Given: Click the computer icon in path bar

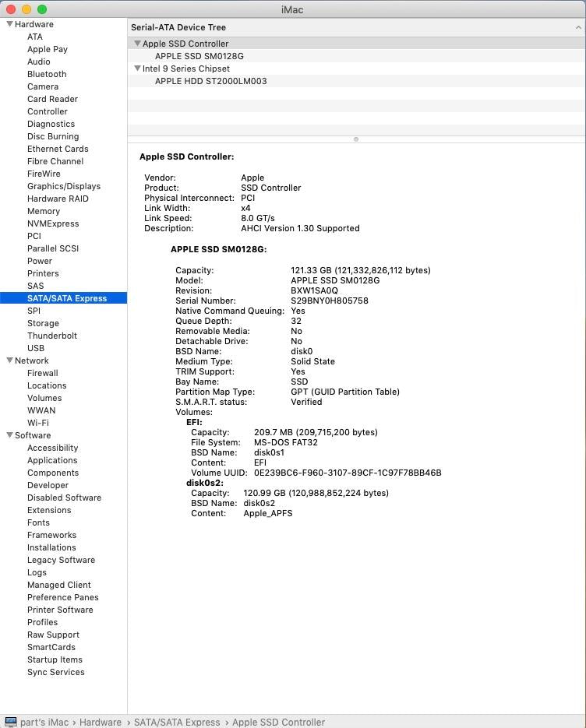Looking at the screenshot, I should coord(10,722).
